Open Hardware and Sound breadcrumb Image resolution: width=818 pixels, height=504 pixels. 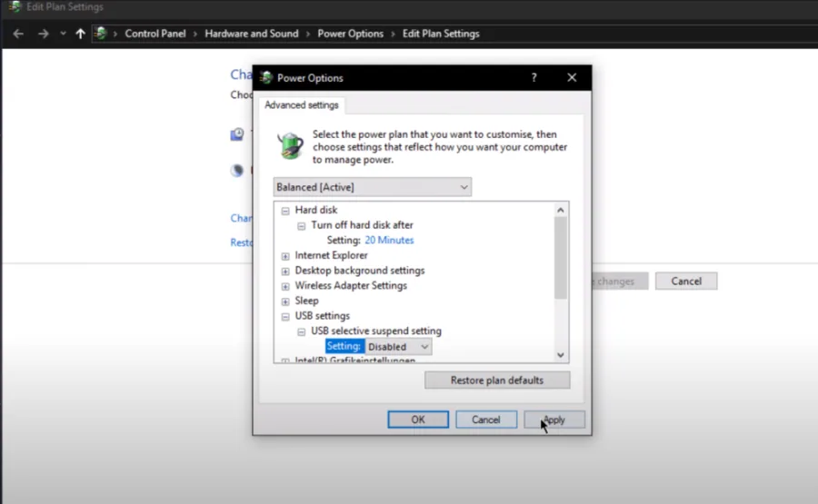pyautogui.click(x=252, y=34)
